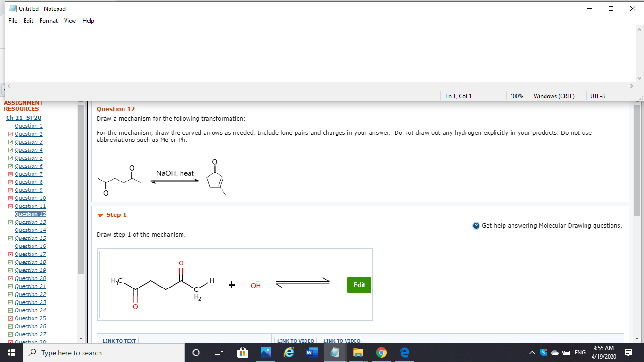Image resolution: width=644 pixels, height=362 pixels.
Task: Expand hidden icons in the system tray
Action: pyautogui.click(x=532, y=352)
